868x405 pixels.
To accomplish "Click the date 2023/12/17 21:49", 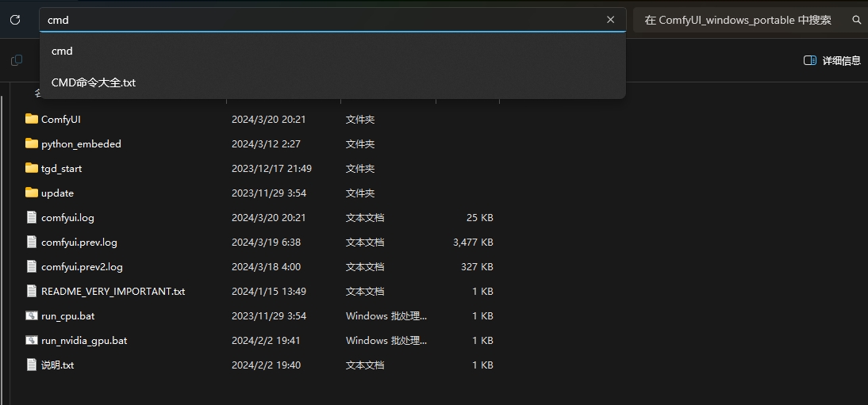I will coord(271,168).
